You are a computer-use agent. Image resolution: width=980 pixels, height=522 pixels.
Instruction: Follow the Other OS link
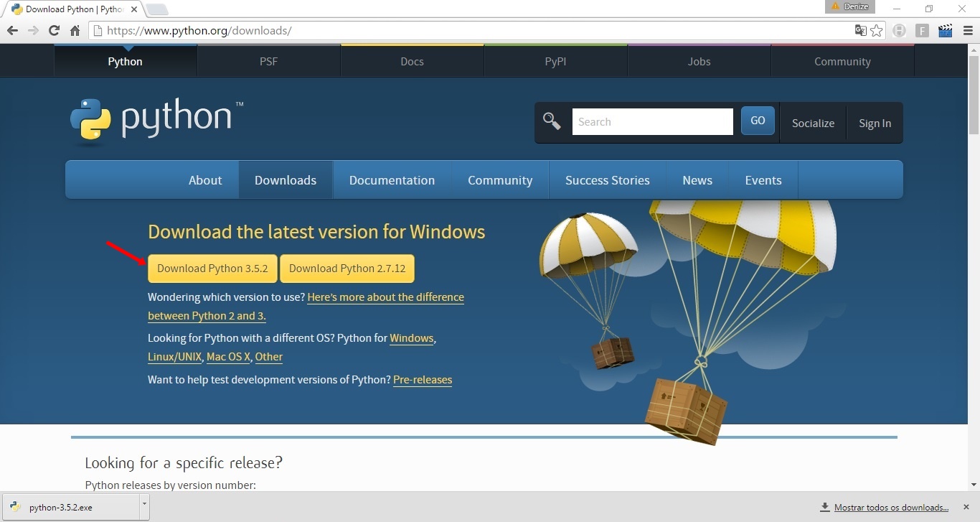click(x=269, y=357)
